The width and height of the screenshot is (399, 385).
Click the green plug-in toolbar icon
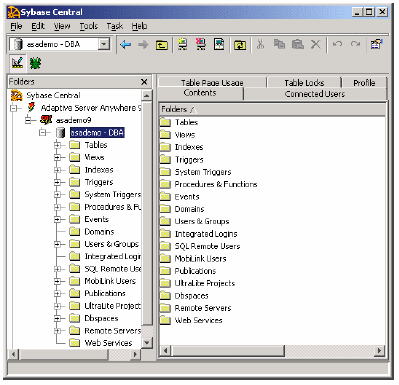(35, 63)
